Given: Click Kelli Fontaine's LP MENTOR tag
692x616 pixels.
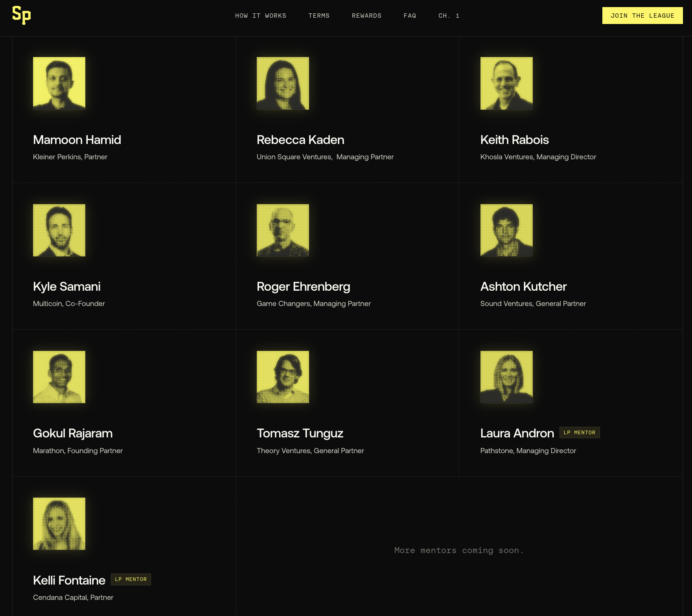Looking at the screenshot, I should (131, 579).
